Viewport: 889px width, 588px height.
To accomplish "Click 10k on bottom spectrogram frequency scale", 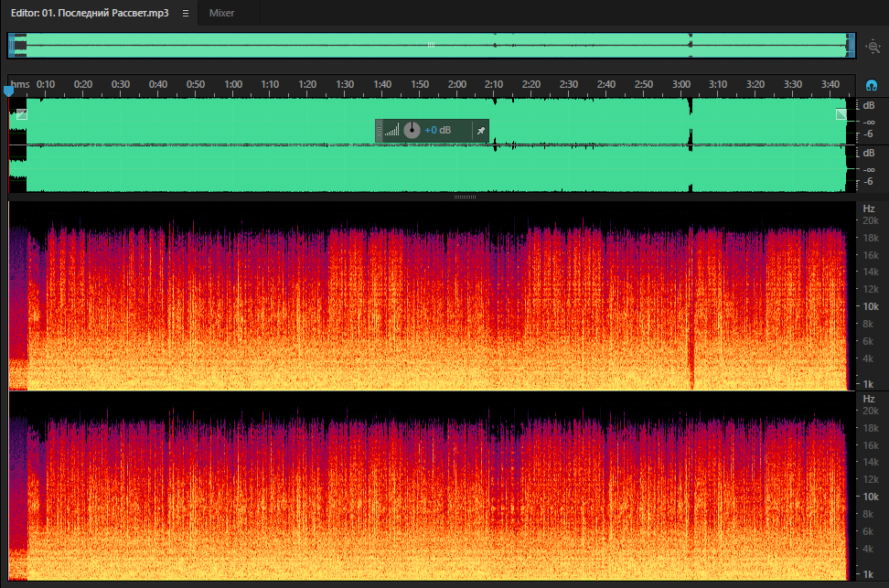I will [871, 497].
